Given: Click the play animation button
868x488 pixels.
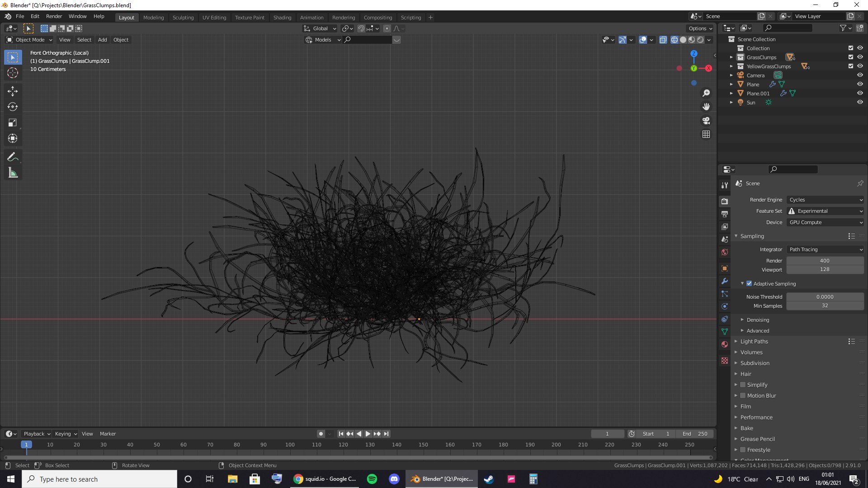Looking at the screenshot, I should pyautogui.click(x=368, y=434).
